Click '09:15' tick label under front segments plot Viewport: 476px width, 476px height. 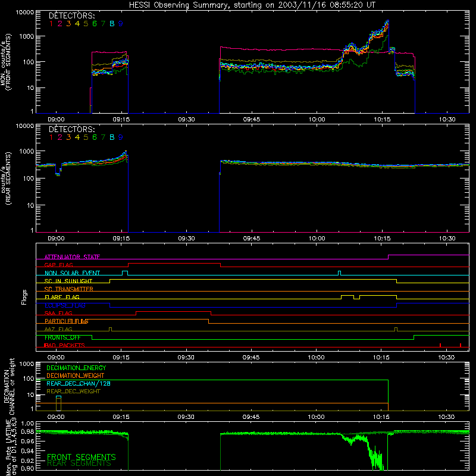[x=121, y=120]
